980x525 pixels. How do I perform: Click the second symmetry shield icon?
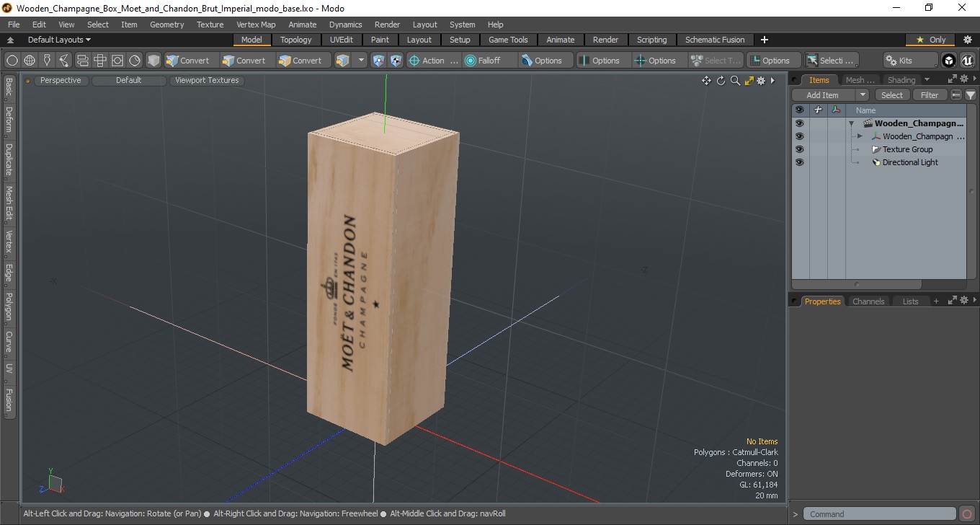(x=396, y=61)
